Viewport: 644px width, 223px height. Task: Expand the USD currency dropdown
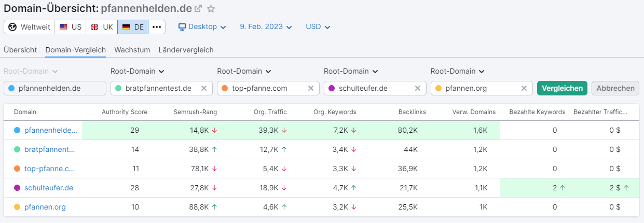point(318,27)
